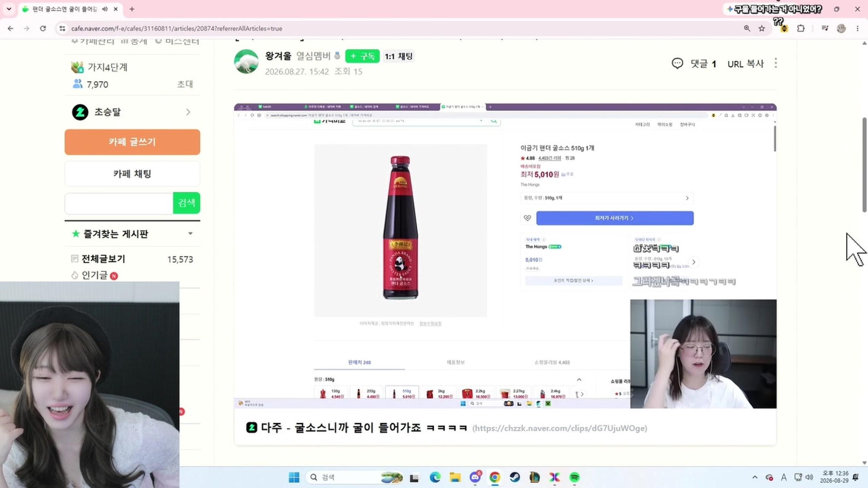868x488 pixels.
Task: Open the browser extensions puzzle icon
Action: click(801, 29)
